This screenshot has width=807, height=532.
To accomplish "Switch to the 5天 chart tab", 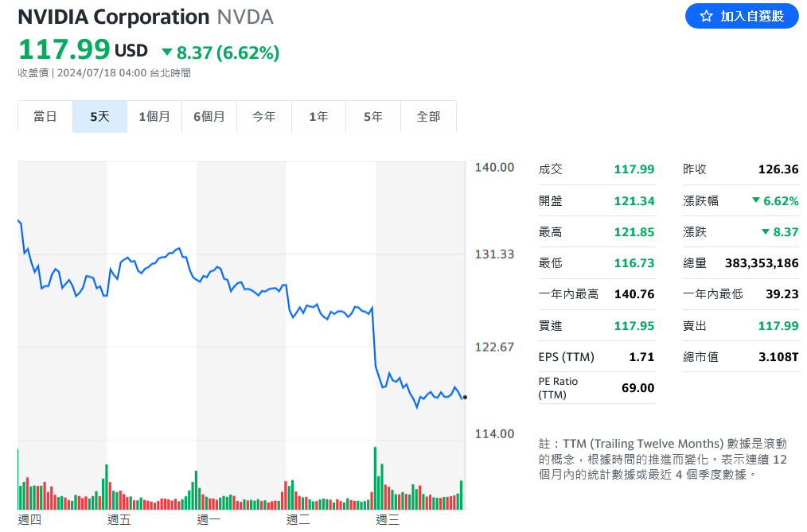I will tap(99, 117).
